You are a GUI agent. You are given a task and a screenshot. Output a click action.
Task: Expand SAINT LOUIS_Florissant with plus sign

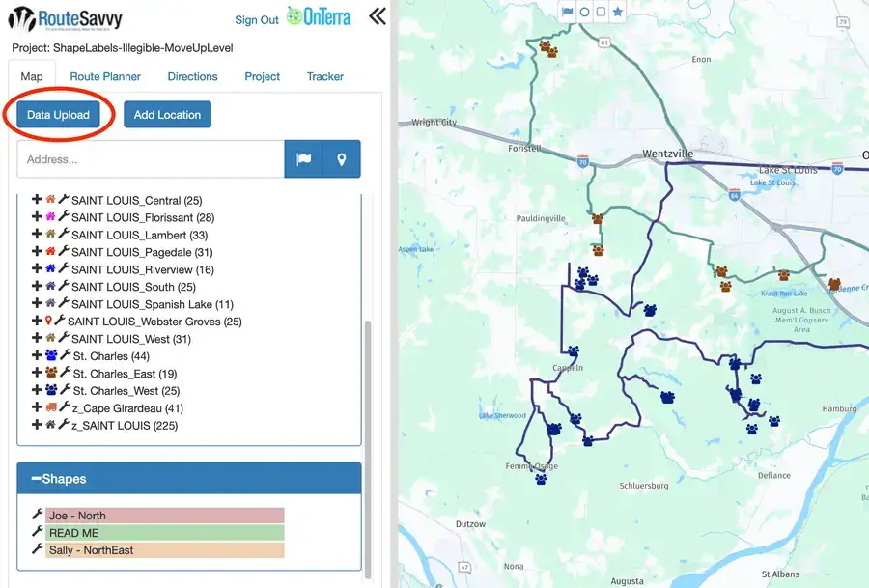37,216
